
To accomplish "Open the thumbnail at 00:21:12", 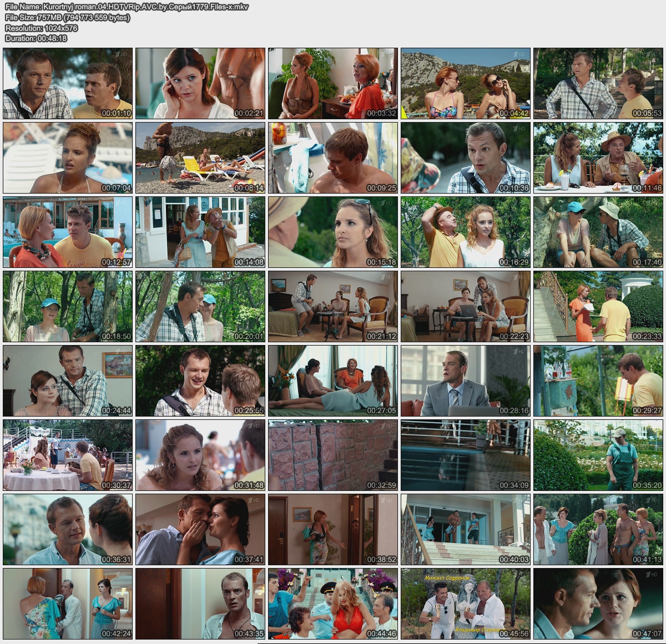I will point(333,306).
